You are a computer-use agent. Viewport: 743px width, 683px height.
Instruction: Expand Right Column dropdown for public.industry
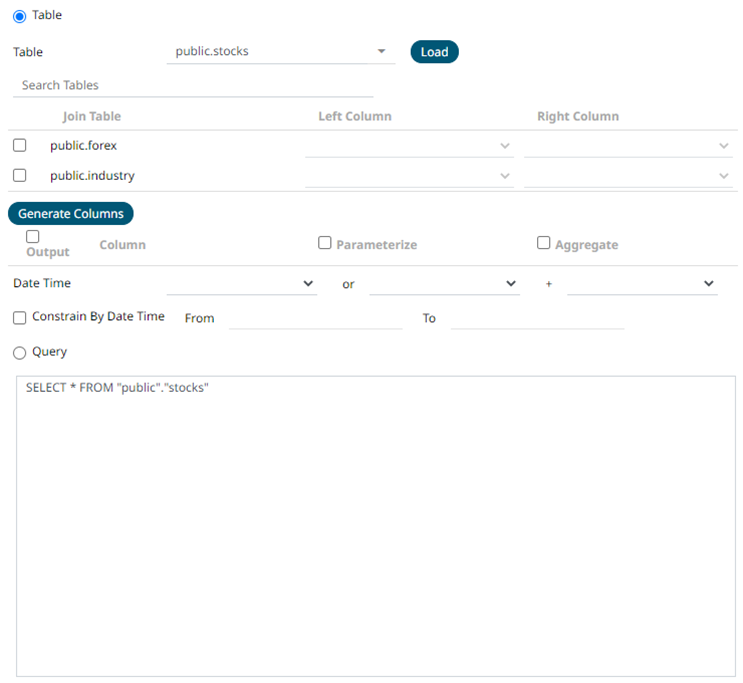pos(628,176)
